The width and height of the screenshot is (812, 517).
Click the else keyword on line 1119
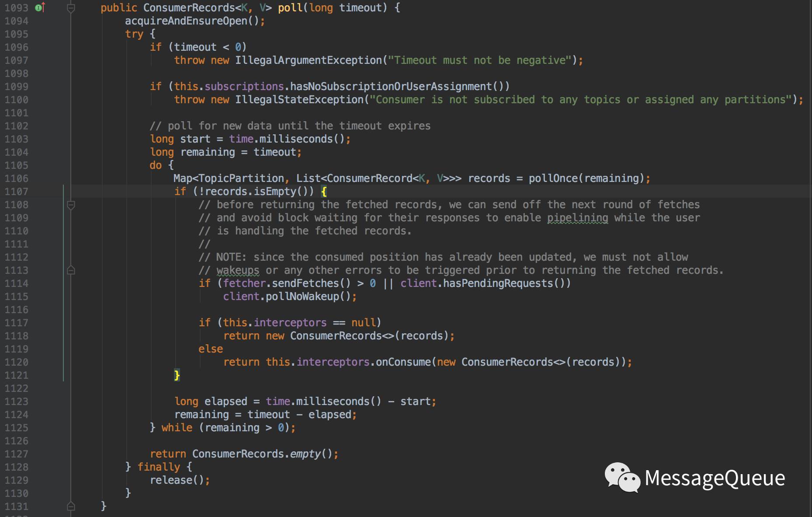pos(211,349)
